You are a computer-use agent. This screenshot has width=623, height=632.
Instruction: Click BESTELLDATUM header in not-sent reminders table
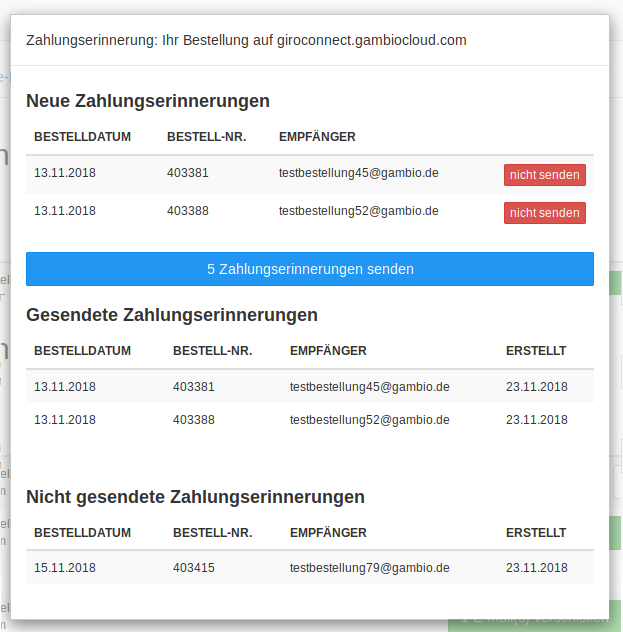pos(82,533)
